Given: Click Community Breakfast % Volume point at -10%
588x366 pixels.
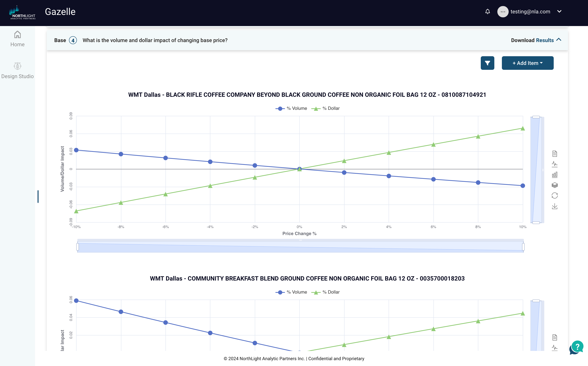Looking at the screenshot, I should tap(76, 301).
